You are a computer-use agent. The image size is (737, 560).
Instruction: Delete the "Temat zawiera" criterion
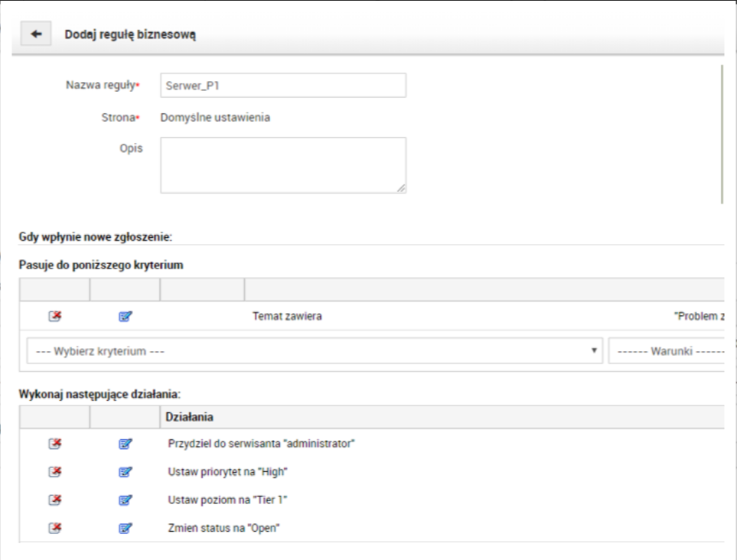pyautogui.click(x=54, y=317)
